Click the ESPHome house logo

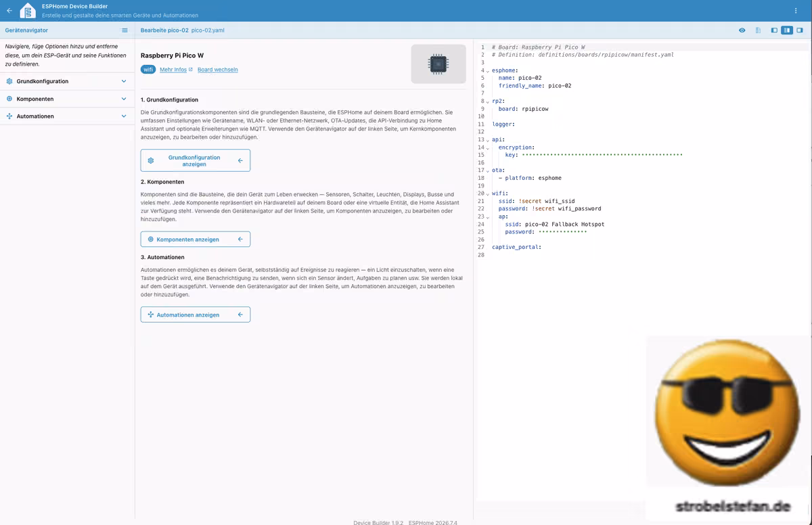click(28, 11)
